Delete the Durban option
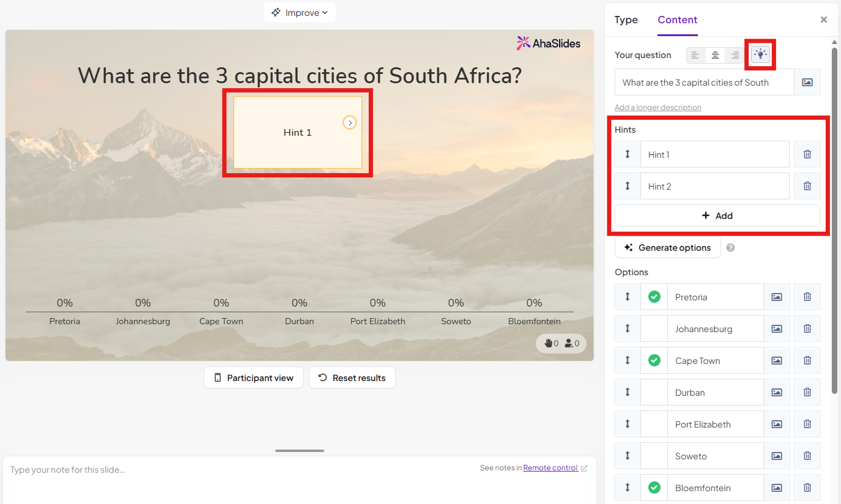841x504 pixels. pos(807,392)
